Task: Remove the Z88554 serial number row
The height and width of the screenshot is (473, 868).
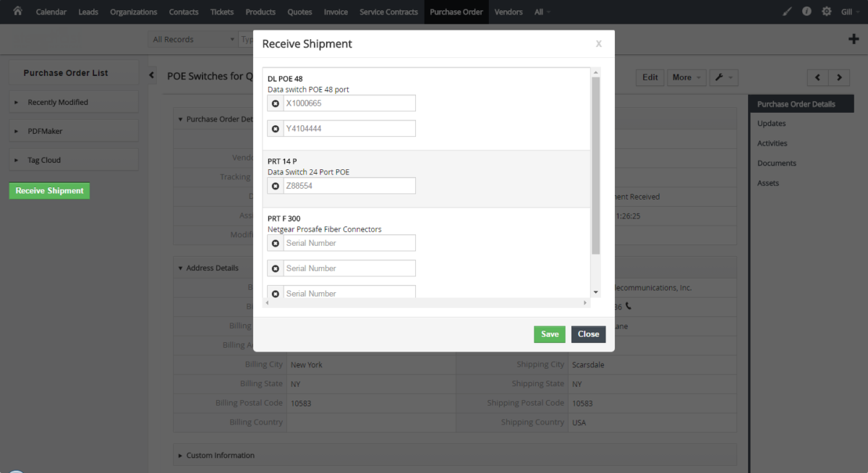Action: coord(276,186)
